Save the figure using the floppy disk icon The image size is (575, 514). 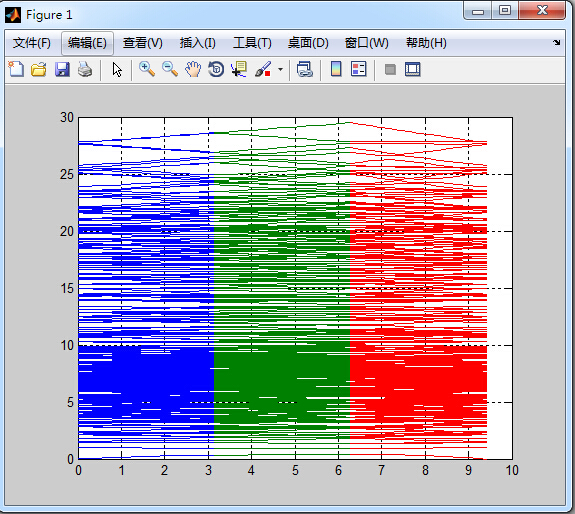point(62,69)
